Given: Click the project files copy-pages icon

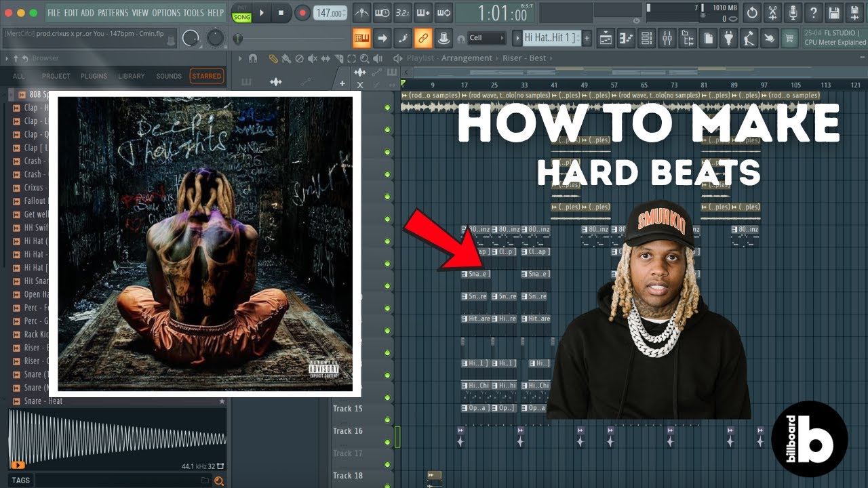Looking at the screenshot, I should 709,38.
